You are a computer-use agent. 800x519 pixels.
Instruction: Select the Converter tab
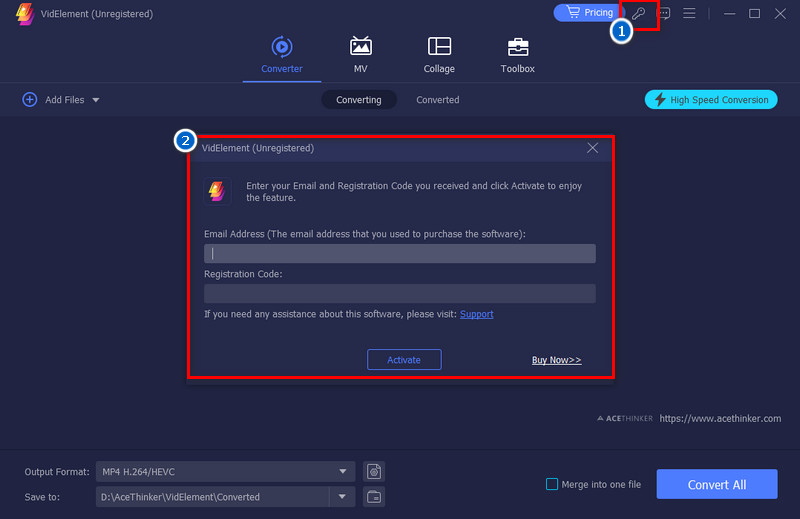281,55
